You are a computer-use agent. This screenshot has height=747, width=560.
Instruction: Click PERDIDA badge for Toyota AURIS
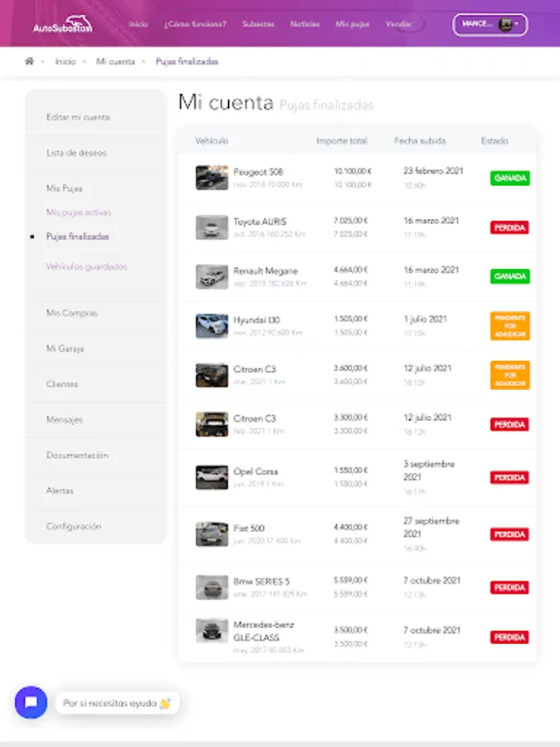coord(509,227)
